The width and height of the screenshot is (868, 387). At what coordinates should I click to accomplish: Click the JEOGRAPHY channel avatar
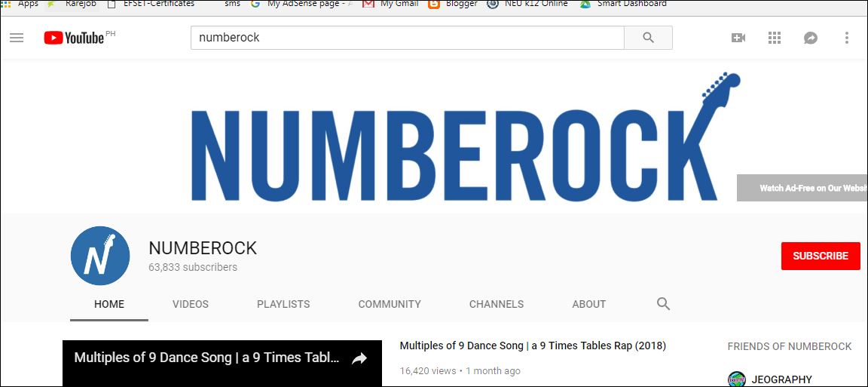tap(737, 379)
